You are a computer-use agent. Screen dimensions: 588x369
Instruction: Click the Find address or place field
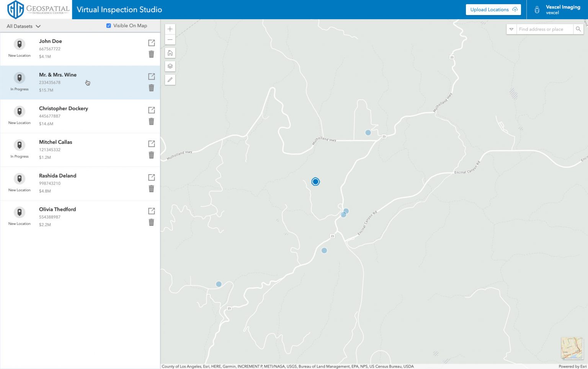click(545, 29)
